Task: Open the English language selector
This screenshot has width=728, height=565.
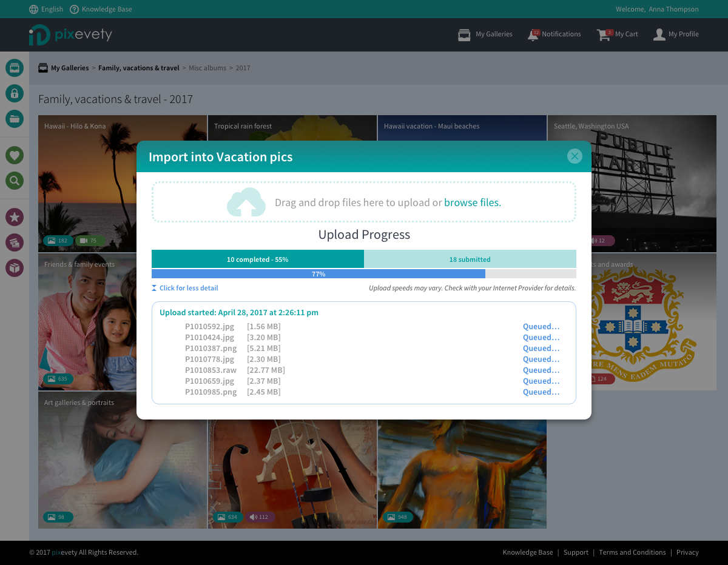Action: [52, 9]
